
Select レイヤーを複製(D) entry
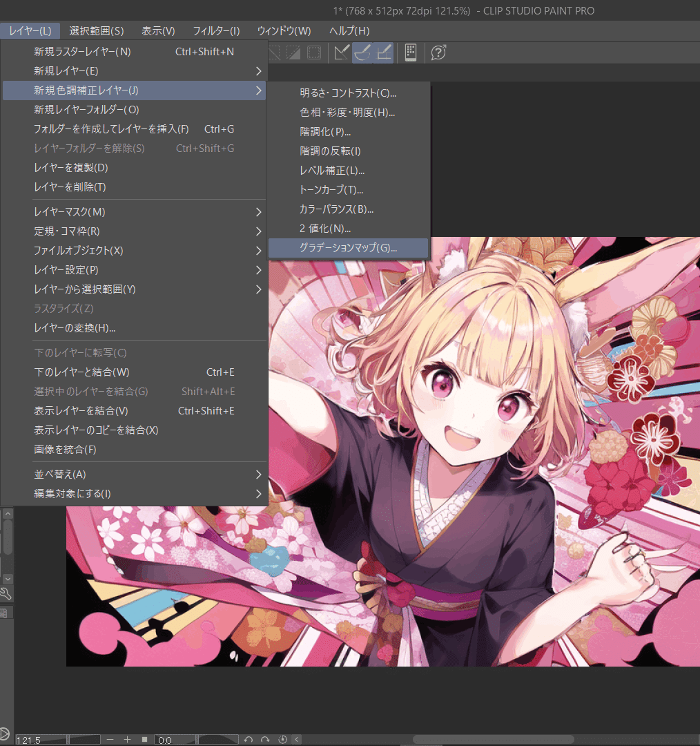pyautogui.click(x=135, y=168)
